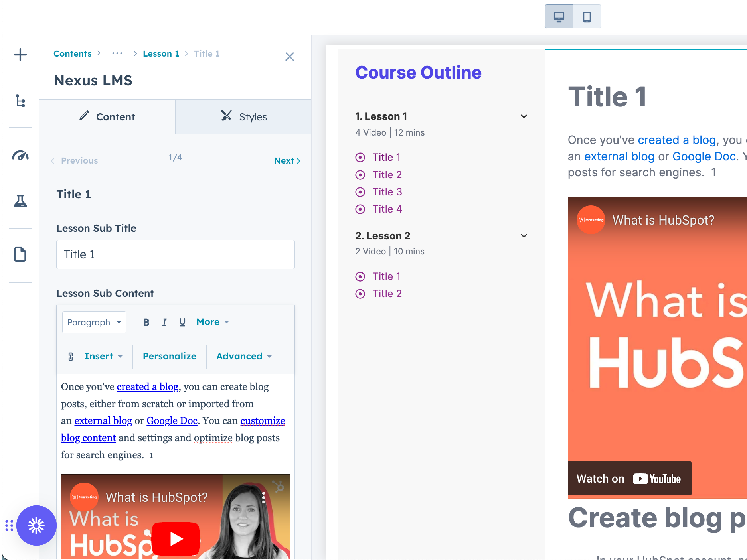Open the page file icon in sidebar
The width and height of the screenshot is (747, 560).
pyautogui.click(x=20, y=254)
